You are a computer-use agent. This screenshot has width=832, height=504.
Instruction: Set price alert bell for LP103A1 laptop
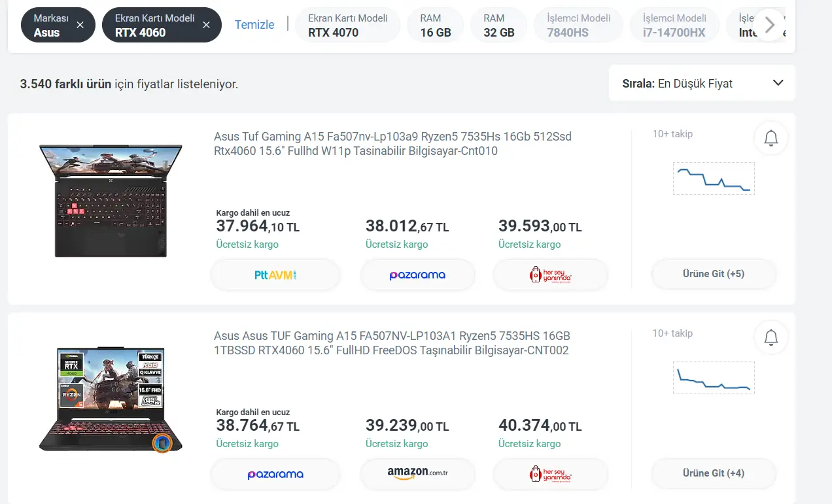click(771, 337)
